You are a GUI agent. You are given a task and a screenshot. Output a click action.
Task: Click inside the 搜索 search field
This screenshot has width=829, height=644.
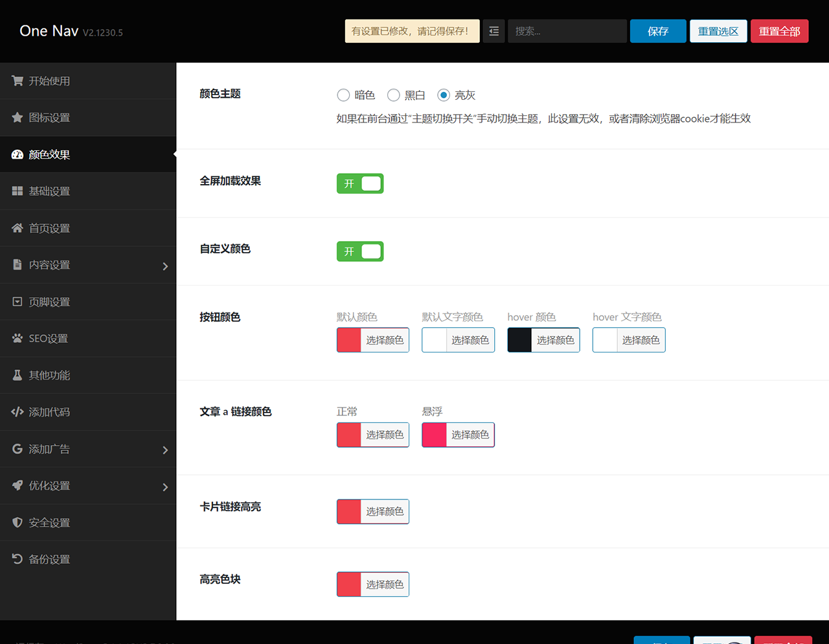(567, 30)
